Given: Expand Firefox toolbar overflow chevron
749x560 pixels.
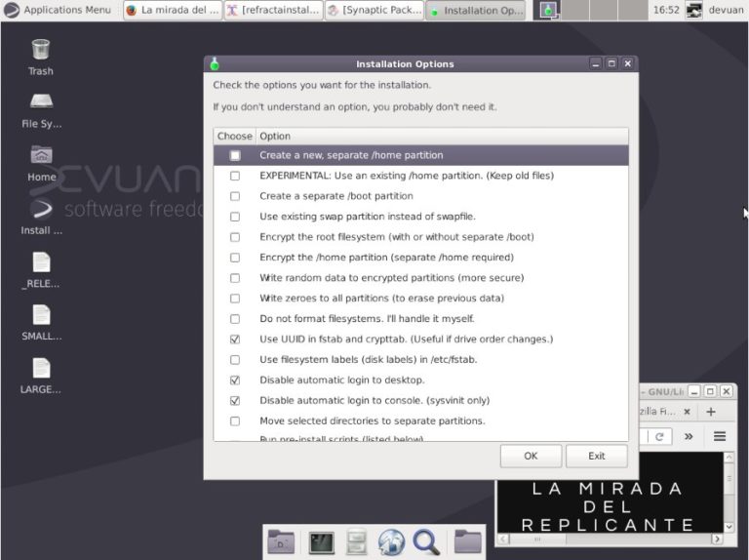Looking at the screenshot, I should pyautogui.click(x=689, y=436).
